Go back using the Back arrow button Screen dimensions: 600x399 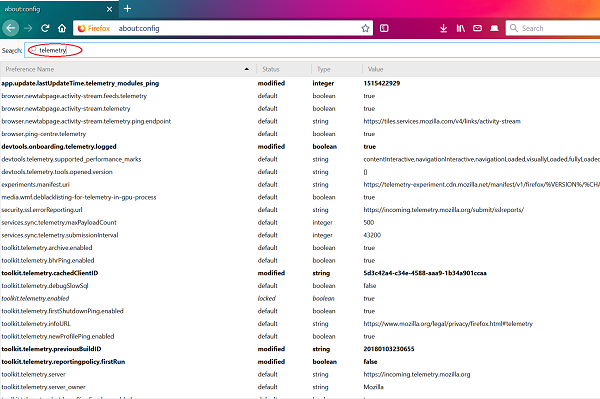pos(11,28)
